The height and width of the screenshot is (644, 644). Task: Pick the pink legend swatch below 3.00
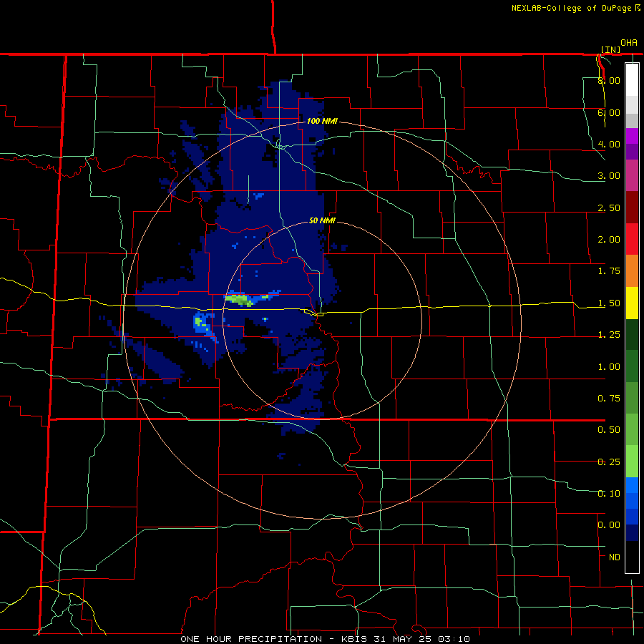tap(632, 175)
